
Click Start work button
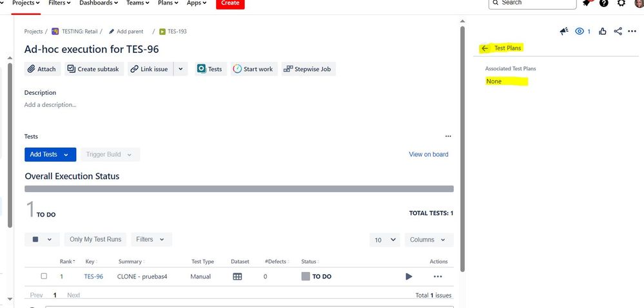pos(254,69)
